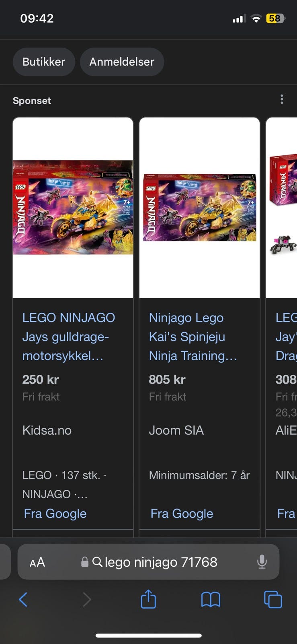Screen dimensions: 297x644
Task: Tap the 250 kr price
Action: [41, 380]
